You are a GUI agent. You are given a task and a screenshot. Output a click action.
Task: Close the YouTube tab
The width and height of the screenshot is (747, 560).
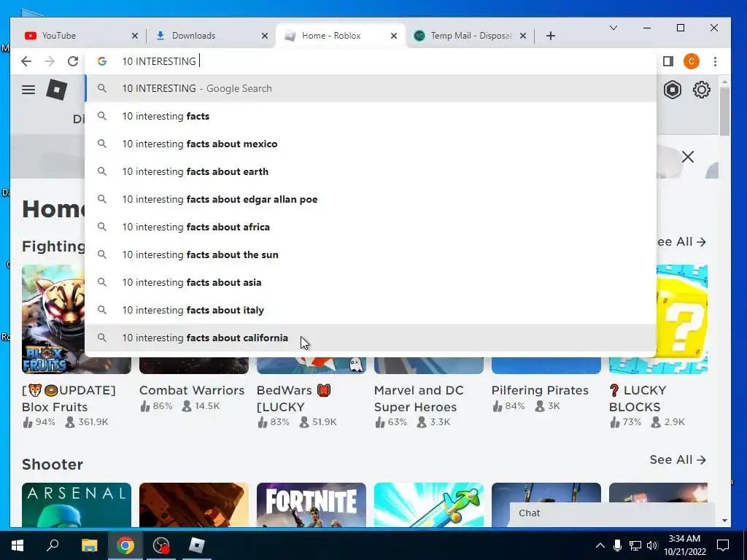tap(135, 36)
